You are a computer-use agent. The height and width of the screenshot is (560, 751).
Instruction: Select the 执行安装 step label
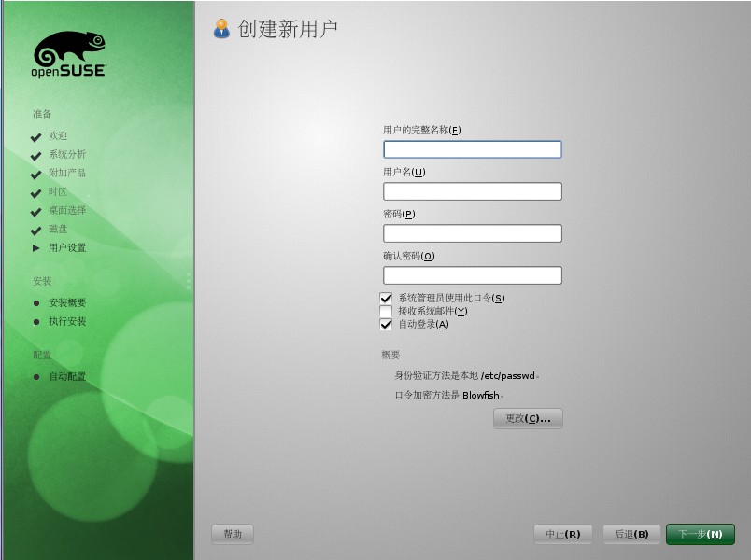coord(67,321)
